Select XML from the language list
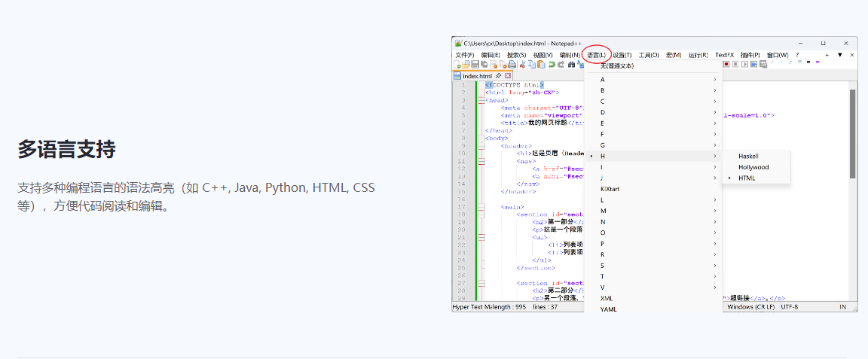This screenshot has width=868, height=359. click(607, 299)
